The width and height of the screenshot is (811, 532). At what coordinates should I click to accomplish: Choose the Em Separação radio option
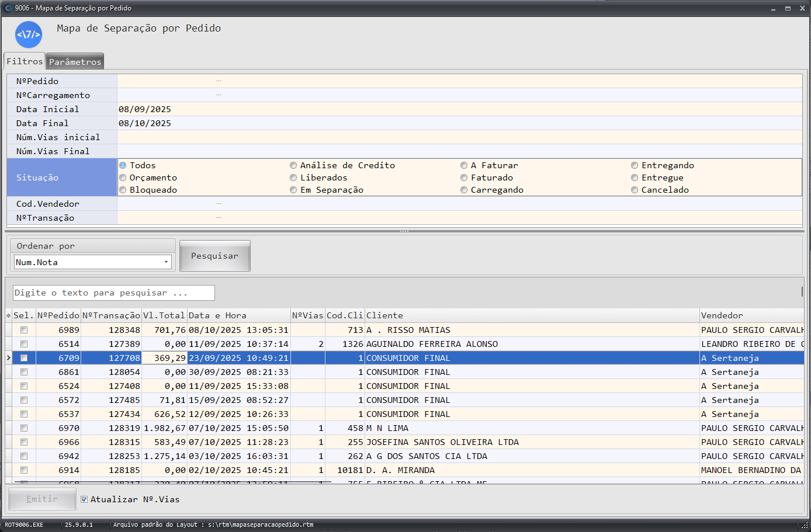[x=293, y=190]
